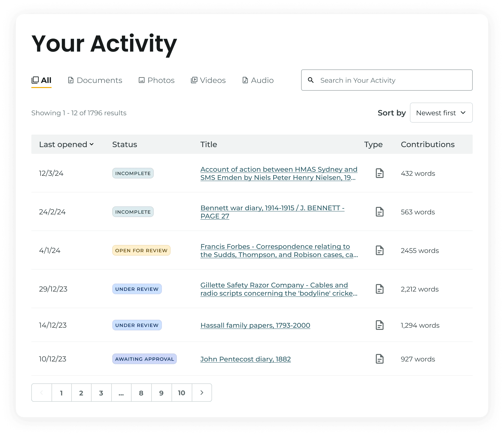Open John Pentecost diary, 1882 link

(x=245, y=359)
